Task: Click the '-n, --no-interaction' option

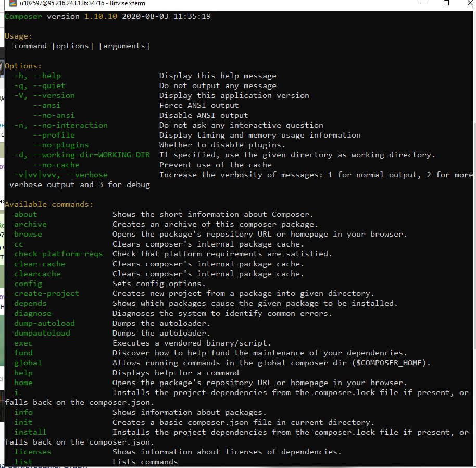Action: point(61,126)
